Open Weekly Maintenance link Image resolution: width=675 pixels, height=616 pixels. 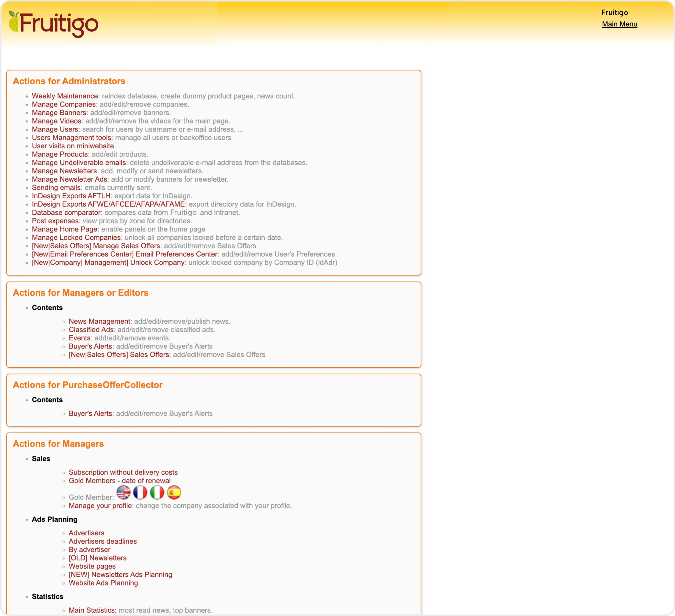pyautogui.click(x=65, y=96)
